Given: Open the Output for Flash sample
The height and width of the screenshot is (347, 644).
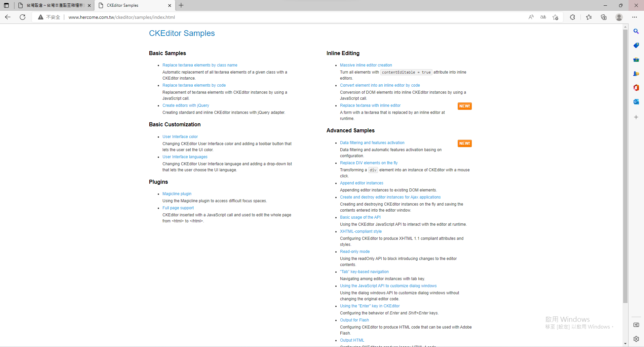Looking at the screenshot, I should [354, 320].
